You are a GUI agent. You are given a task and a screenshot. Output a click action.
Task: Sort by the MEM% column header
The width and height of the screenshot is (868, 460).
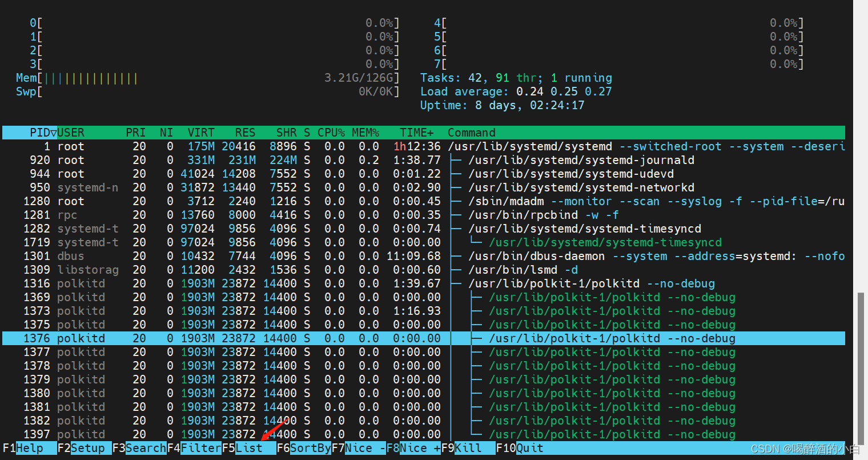pyautogui.click(x=365, y=133)
